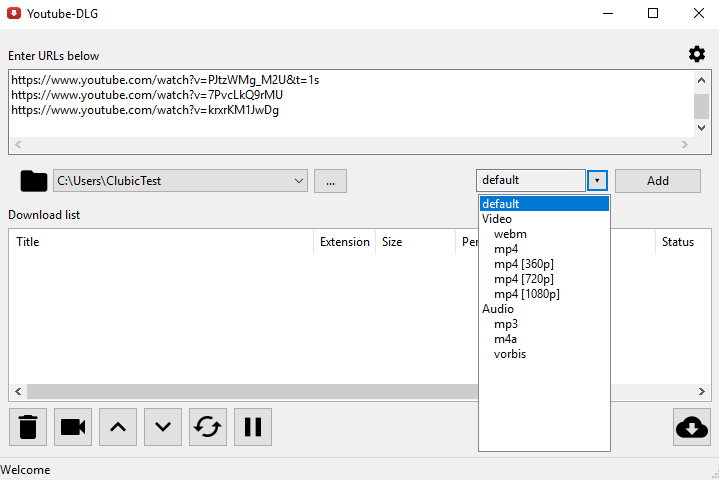Click the URL line ending with PJtzWMg_M2U&t=1s

[x=165, y=80]
